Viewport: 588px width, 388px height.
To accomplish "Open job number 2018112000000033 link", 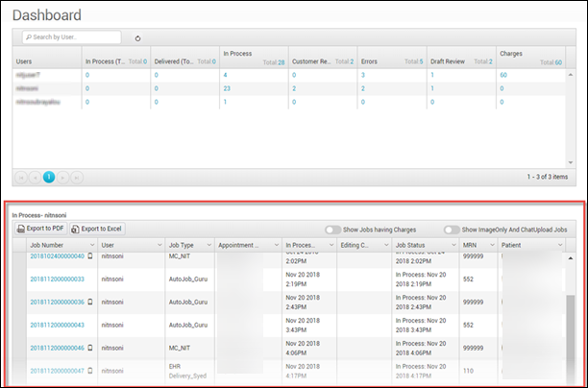I will coord(58,279).
